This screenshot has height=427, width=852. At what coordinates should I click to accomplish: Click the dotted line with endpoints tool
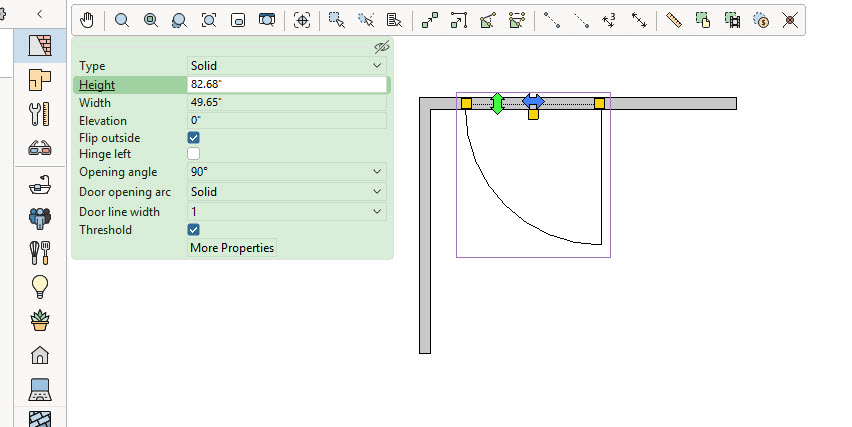[x=552, y=20]
